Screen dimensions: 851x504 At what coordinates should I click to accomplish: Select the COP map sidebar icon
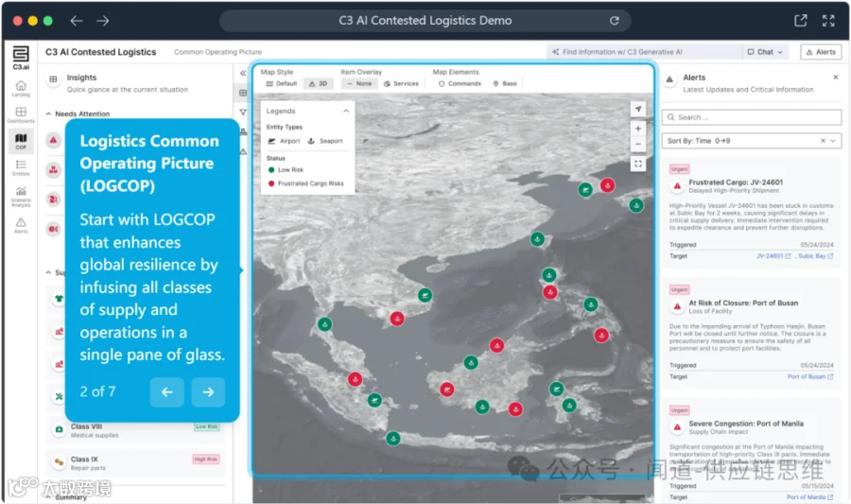point(21,141)
